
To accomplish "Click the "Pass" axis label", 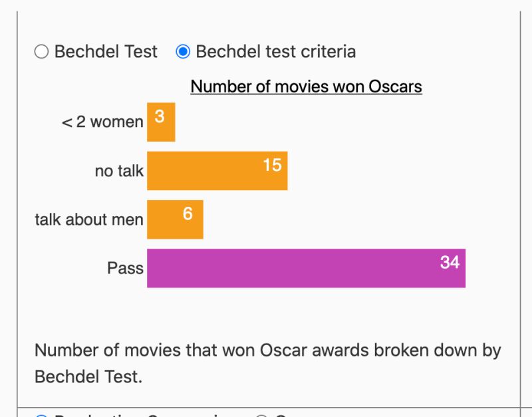I will (125, 268).
